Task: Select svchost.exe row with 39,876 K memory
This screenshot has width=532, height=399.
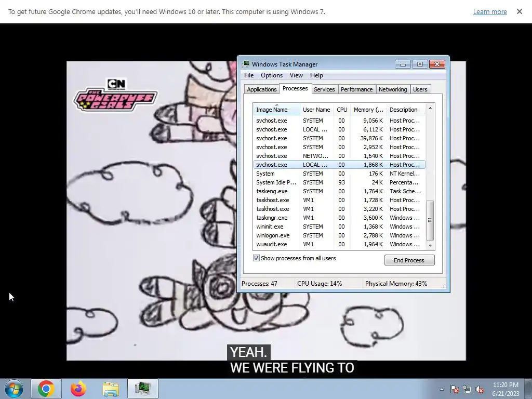Action: coord(339,138)
